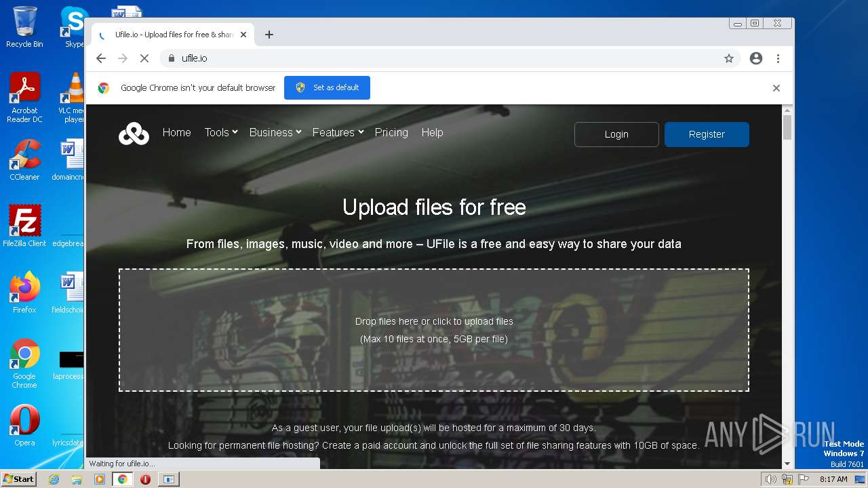Stop loading the page

(x=144, y=58)
